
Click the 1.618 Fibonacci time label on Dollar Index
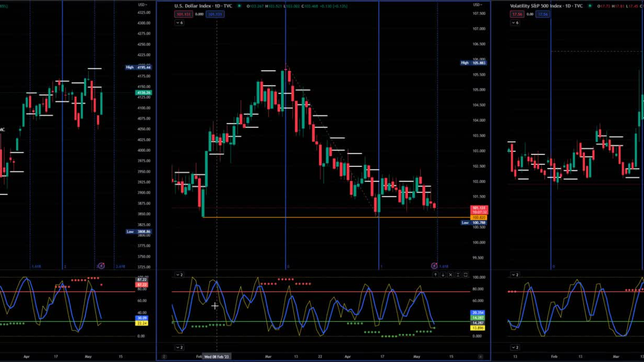444,266
